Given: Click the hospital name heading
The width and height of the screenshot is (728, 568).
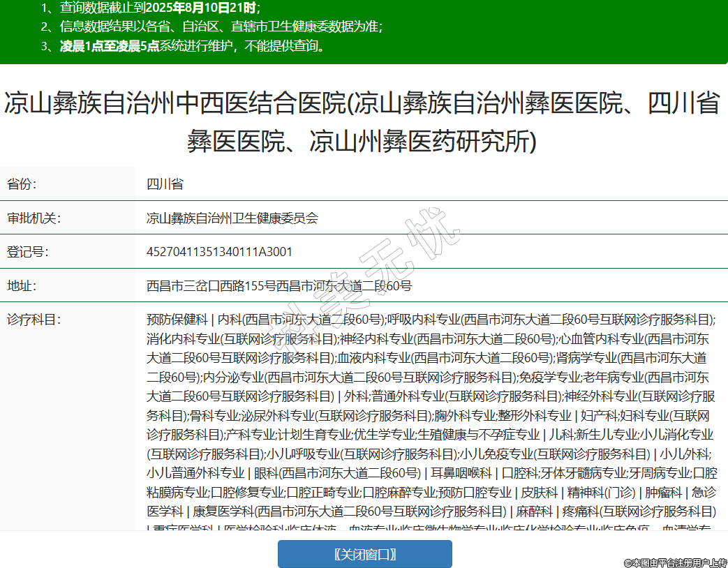Looking at the screenshot, I should coord(363,122).
